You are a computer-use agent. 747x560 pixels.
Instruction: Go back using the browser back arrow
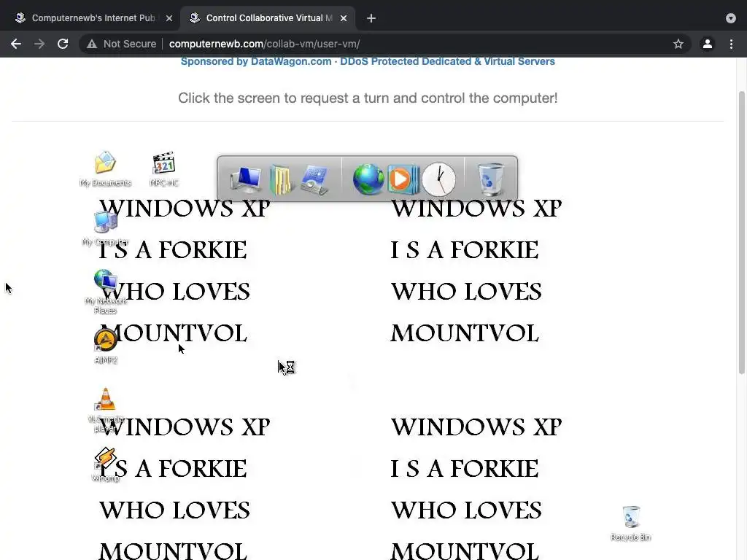pos(16,44)
